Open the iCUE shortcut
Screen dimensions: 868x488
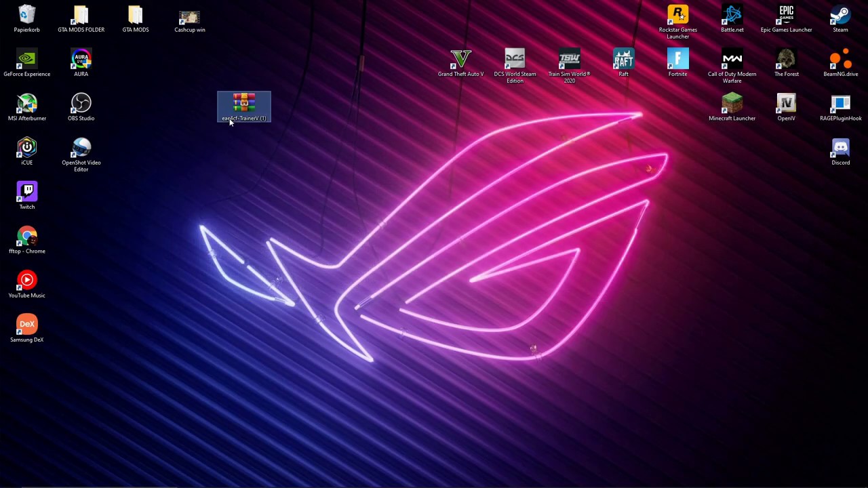tap(26, 151)
